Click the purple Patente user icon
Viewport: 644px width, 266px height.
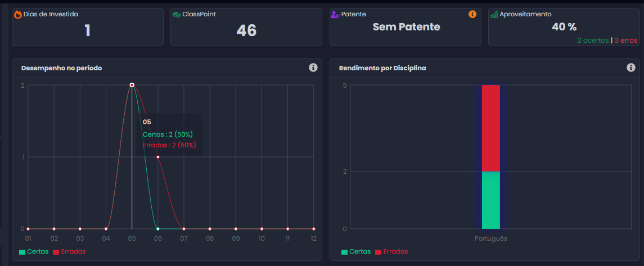click(335, 15)
